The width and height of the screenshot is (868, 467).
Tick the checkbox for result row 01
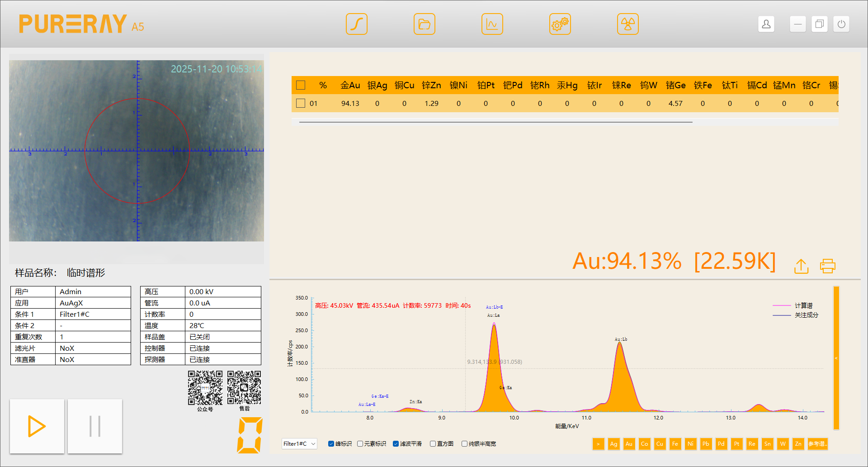(x=301, y=104)
